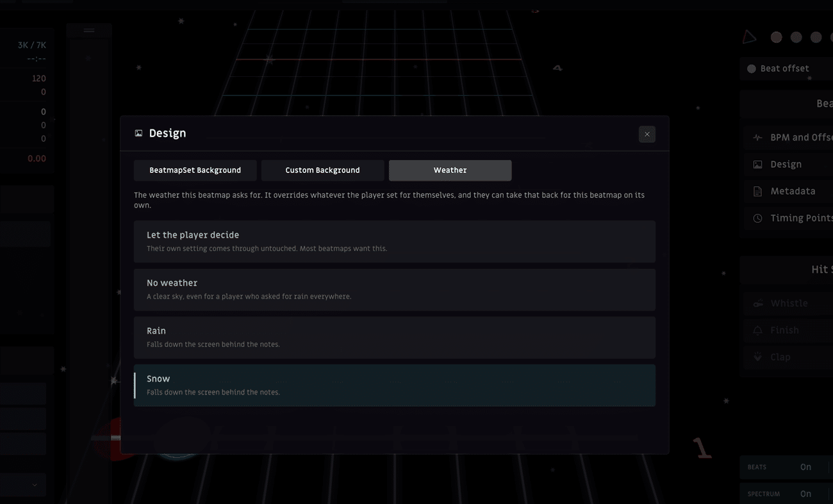Click the red 120 value
The height and width of the screenshot is (504, 833).
tap(38, 79)
